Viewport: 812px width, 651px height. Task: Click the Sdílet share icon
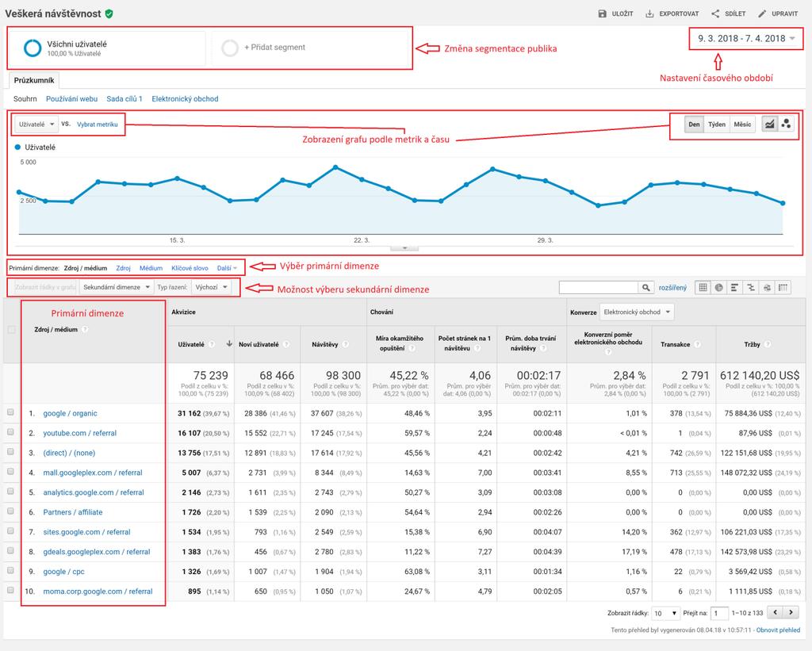(x=715, y=14)
